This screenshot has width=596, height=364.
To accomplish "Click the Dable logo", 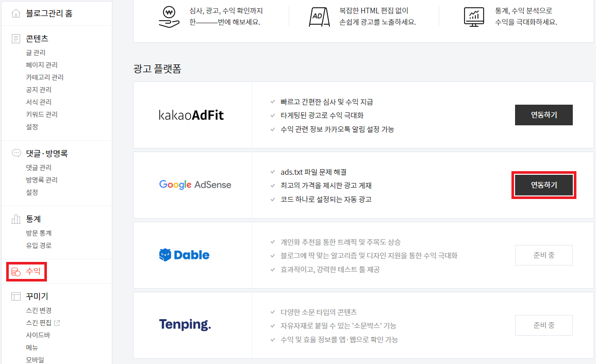I will pyautogui.click(x=185, y=255).
